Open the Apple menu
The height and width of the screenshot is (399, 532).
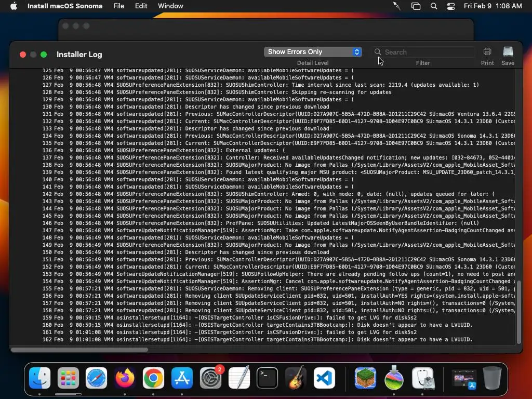14,6
